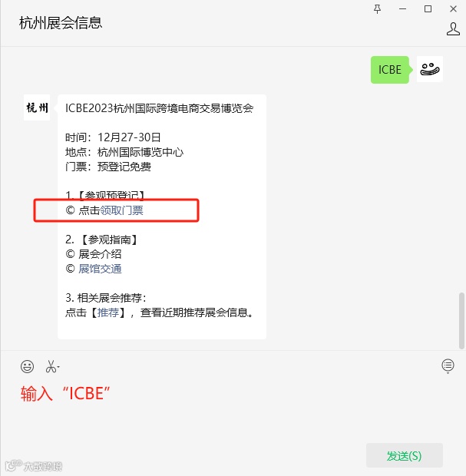This screenshot has width=466, height=476.
Task: Open the emoji picker
Action: tap(27, 366)
